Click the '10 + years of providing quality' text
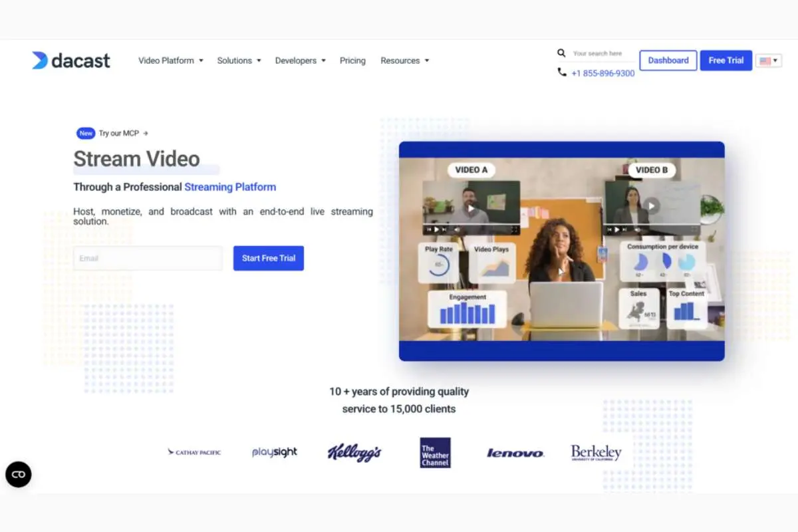 [x=399, y=392]
